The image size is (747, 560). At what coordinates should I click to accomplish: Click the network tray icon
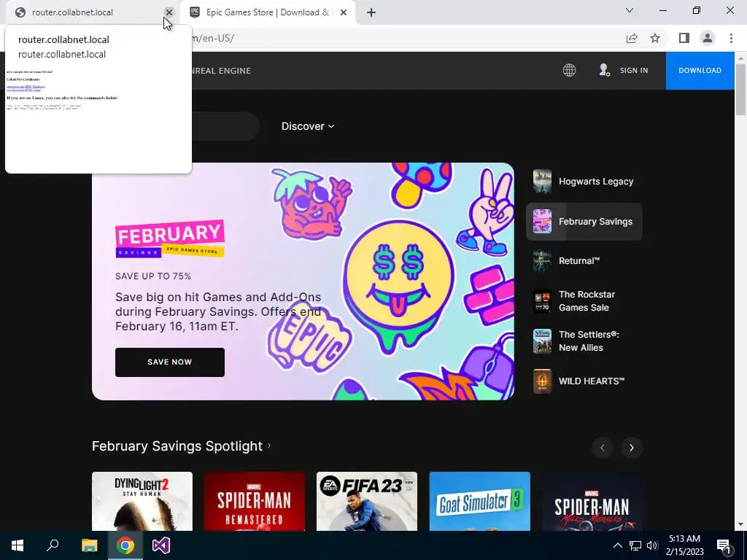(635, 545)
